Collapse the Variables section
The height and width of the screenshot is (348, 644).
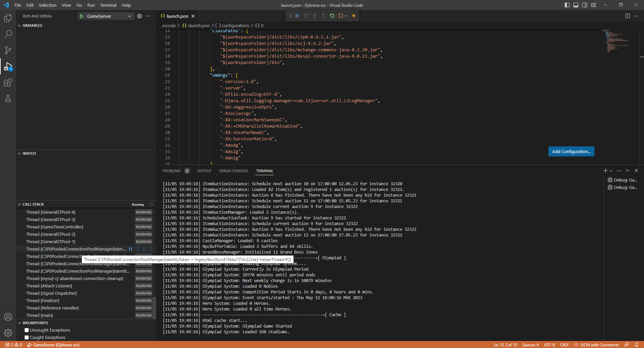19,25
